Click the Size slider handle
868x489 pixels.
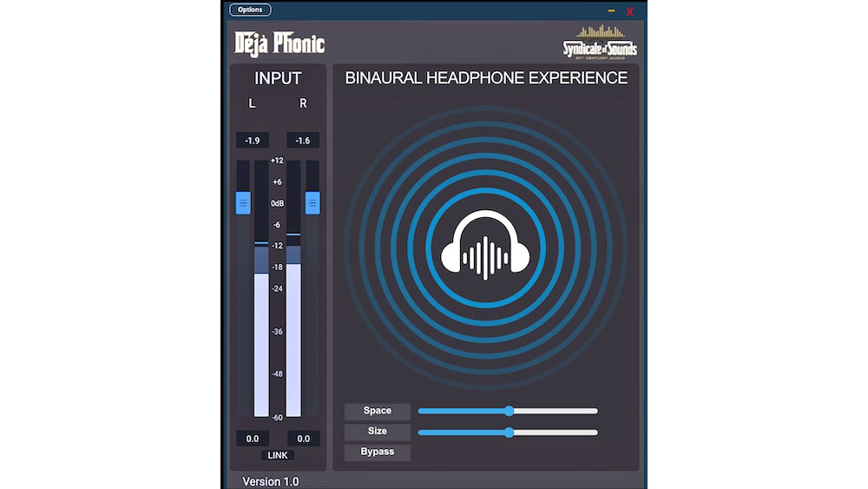coord(509,433)
